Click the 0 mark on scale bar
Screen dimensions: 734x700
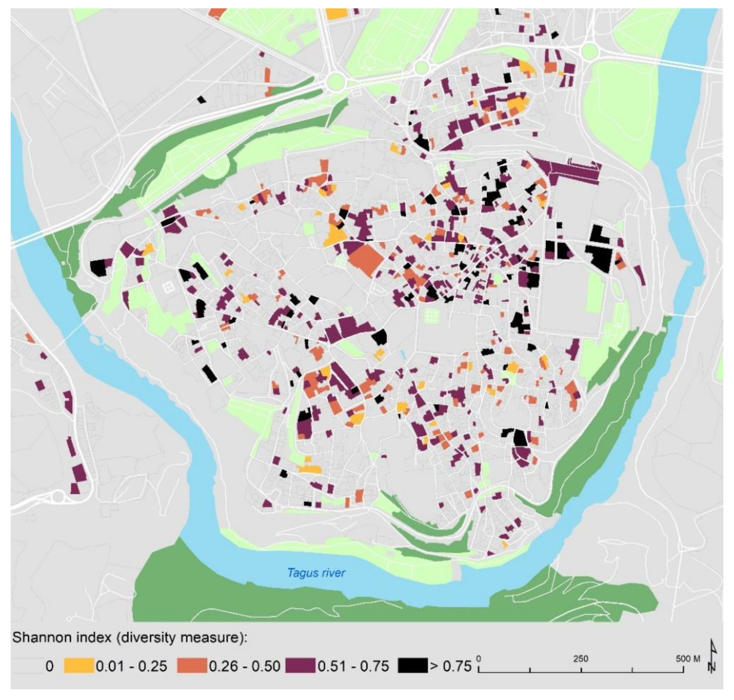[x=479, y=659]
